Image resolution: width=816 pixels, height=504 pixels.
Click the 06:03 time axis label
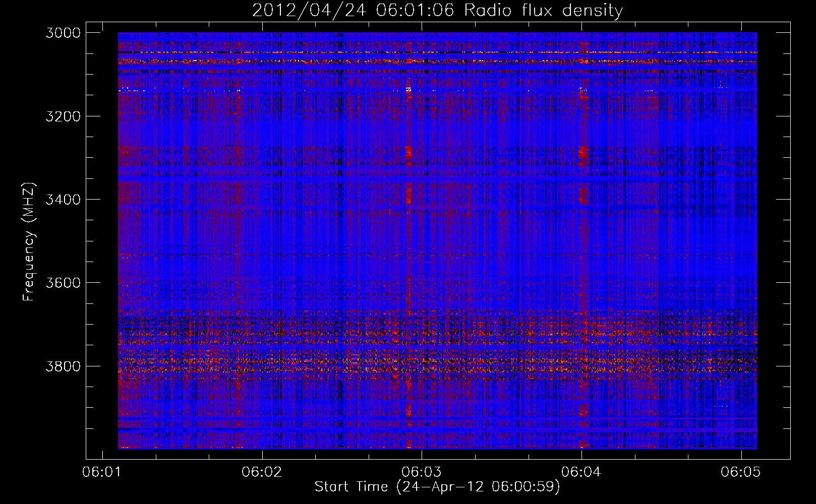422,472
